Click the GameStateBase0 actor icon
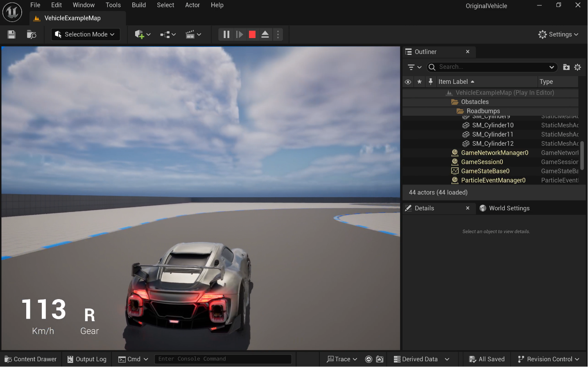The height and width of the screenshot is (367, 588). click(455, 171)
